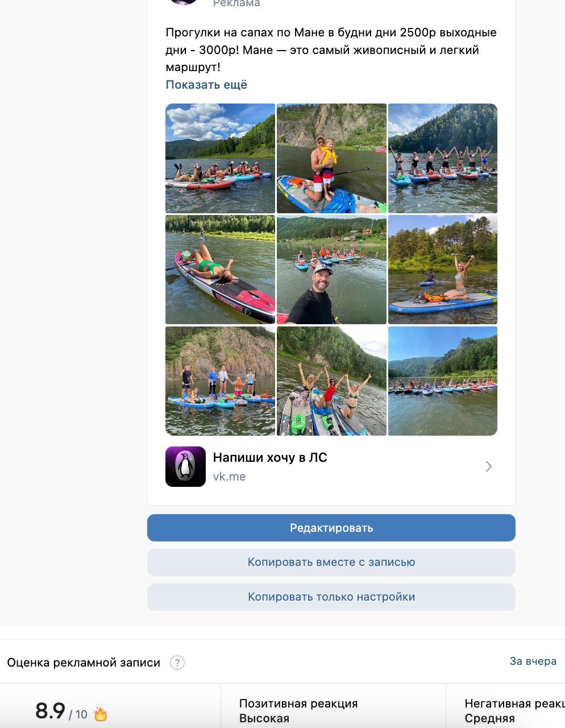Open photo of man holding child on paddleboard
Image resolution: width=565 pixels, height=728 pixels.
click(x=331, y=158)
